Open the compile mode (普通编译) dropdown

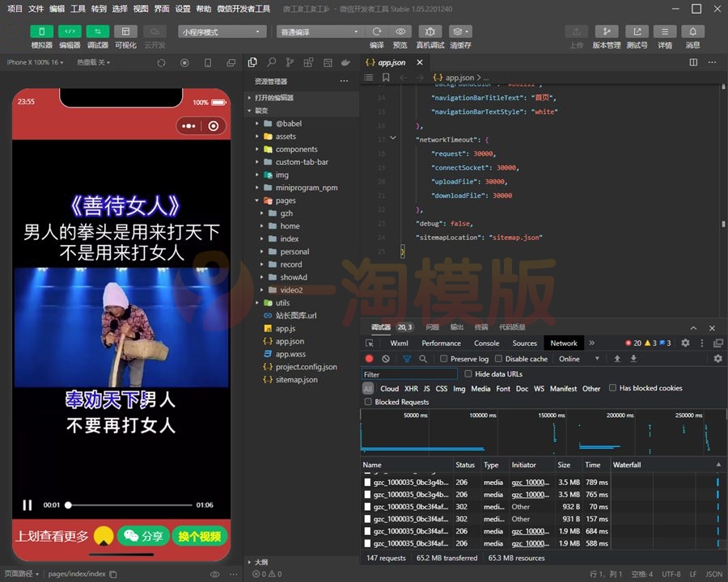pyautogui.click(x=320, y=32)
